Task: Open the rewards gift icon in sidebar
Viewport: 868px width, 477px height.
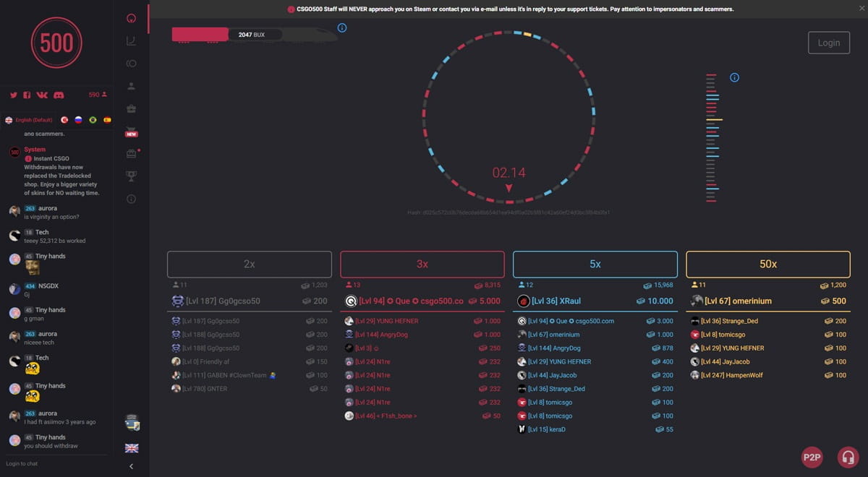Action: 131,153
